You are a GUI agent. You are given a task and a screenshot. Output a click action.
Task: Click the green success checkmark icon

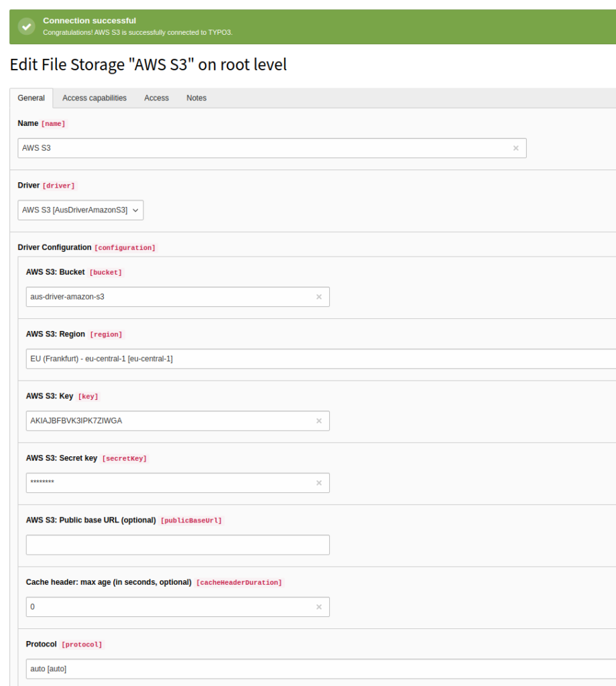tap(27, 26)
